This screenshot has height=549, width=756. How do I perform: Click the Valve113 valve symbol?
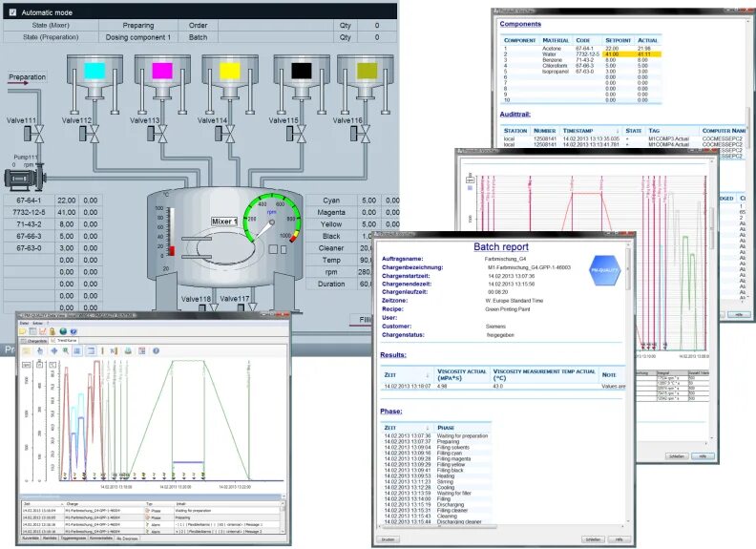click(x=157, y=133)
